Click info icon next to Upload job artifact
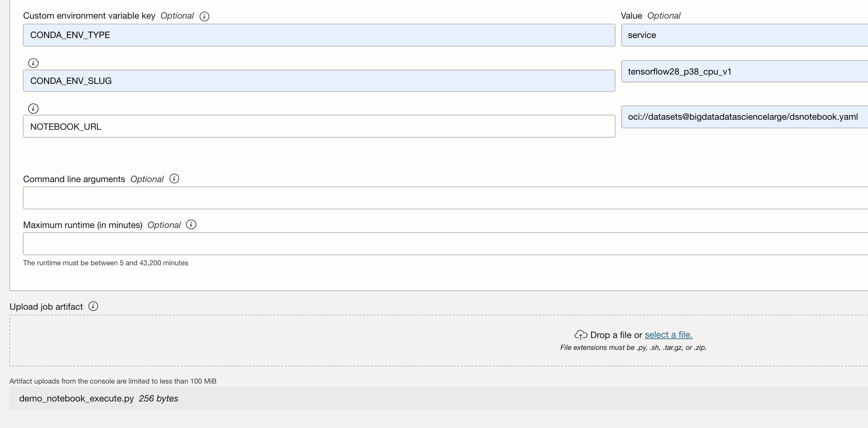The image size is (868, 428). 93,306
